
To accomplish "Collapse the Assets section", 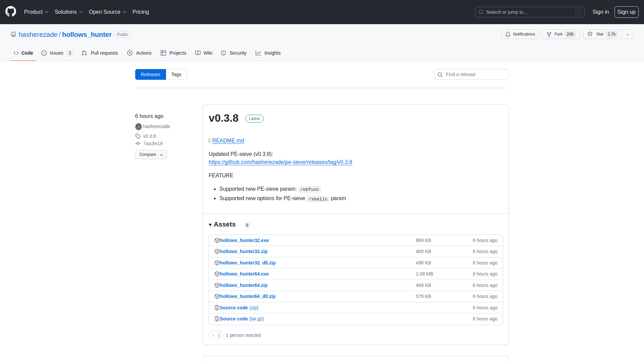I will coord(222,225).
